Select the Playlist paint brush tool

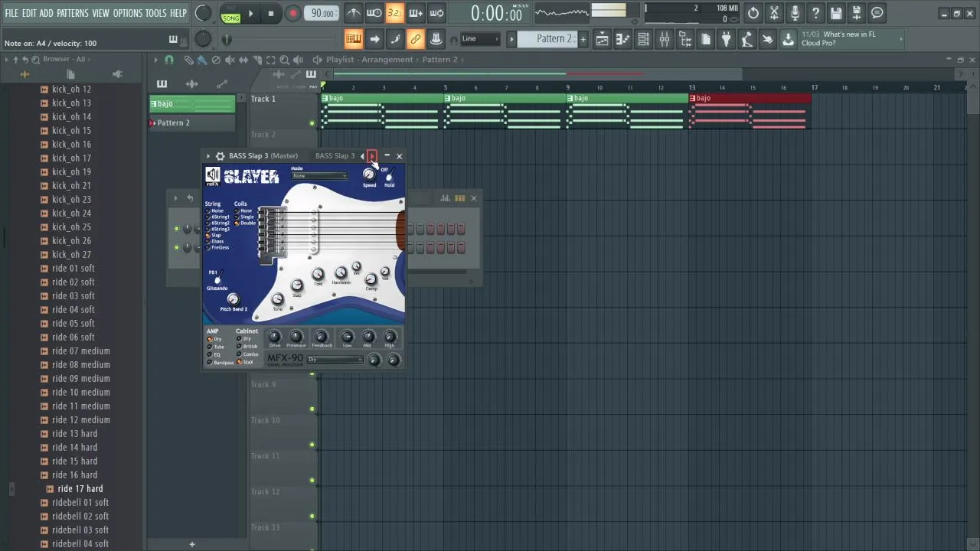(201, 60)
